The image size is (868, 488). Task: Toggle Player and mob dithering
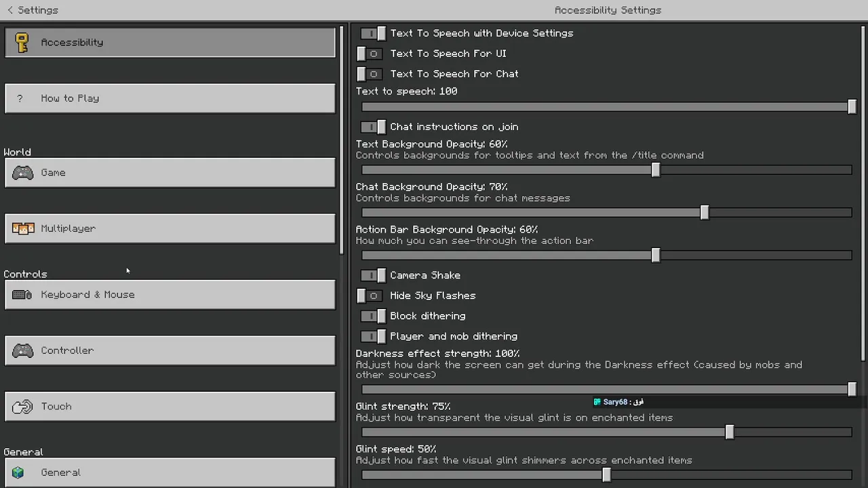[372, 336]
